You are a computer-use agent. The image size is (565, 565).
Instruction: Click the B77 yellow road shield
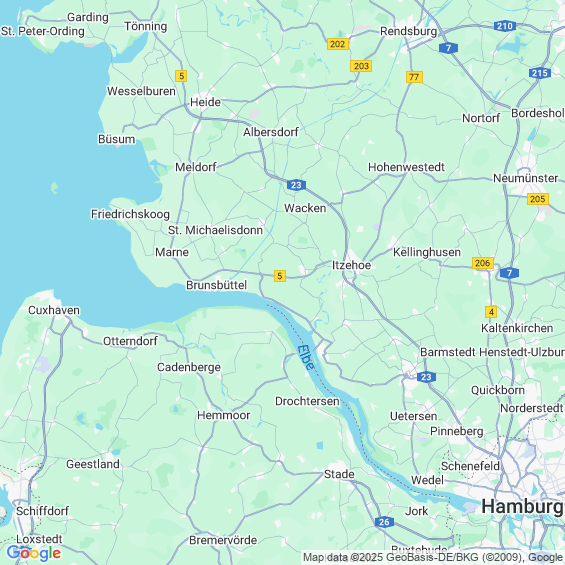(414, 77)
